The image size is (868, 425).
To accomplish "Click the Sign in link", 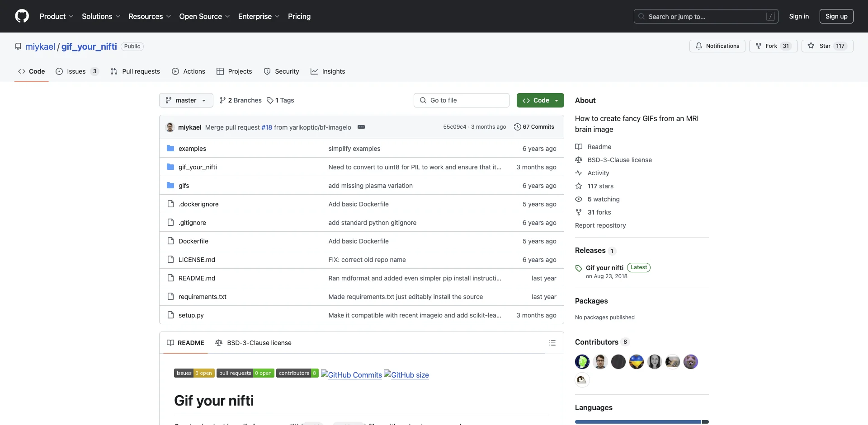I will click(x=799, y=16).
